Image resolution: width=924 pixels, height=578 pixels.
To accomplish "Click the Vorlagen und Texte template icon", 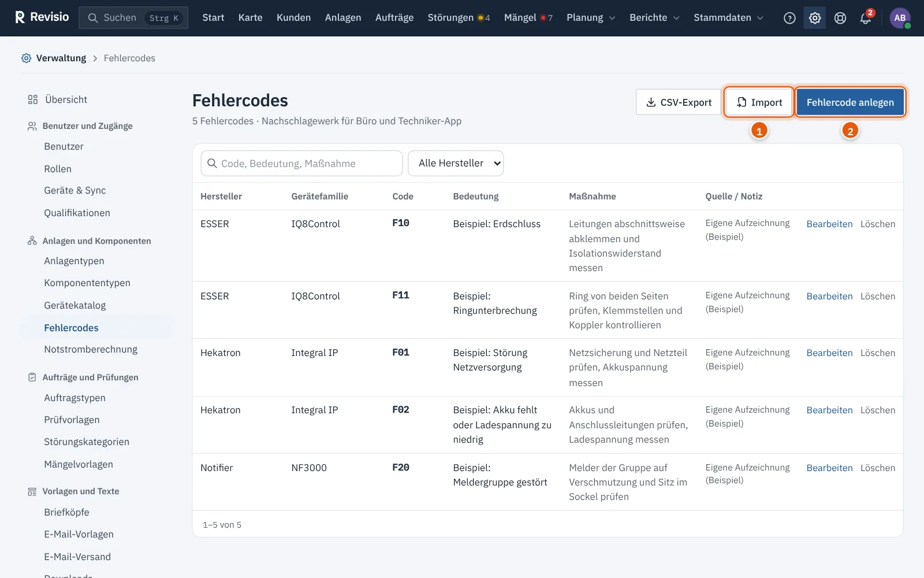I will click(x=32, y=491).
